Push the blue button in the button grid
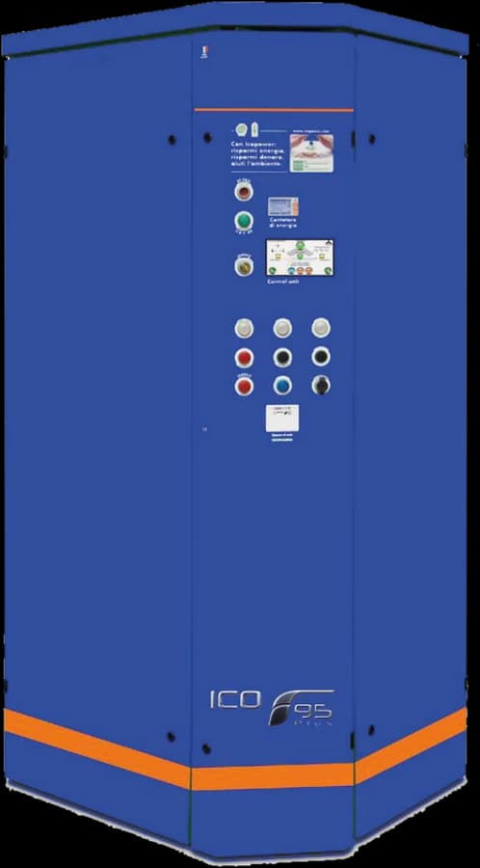480x868 pixels. pos(282,385)
